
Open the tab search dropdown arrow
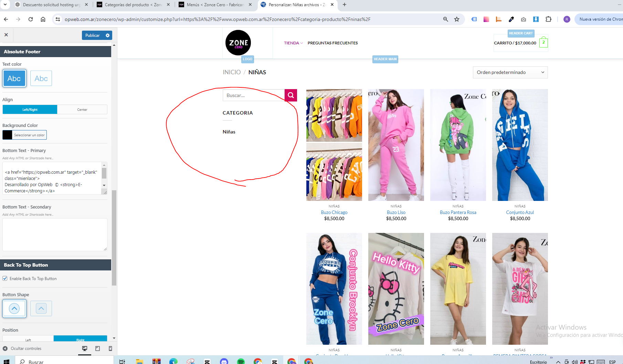tap(5, 5)
